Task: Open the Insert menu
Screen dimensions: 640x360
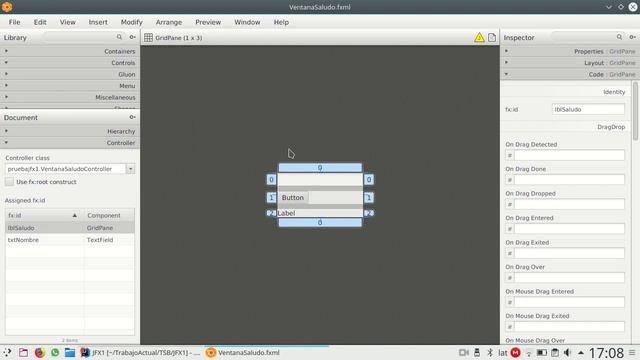Action: point(98,22)
